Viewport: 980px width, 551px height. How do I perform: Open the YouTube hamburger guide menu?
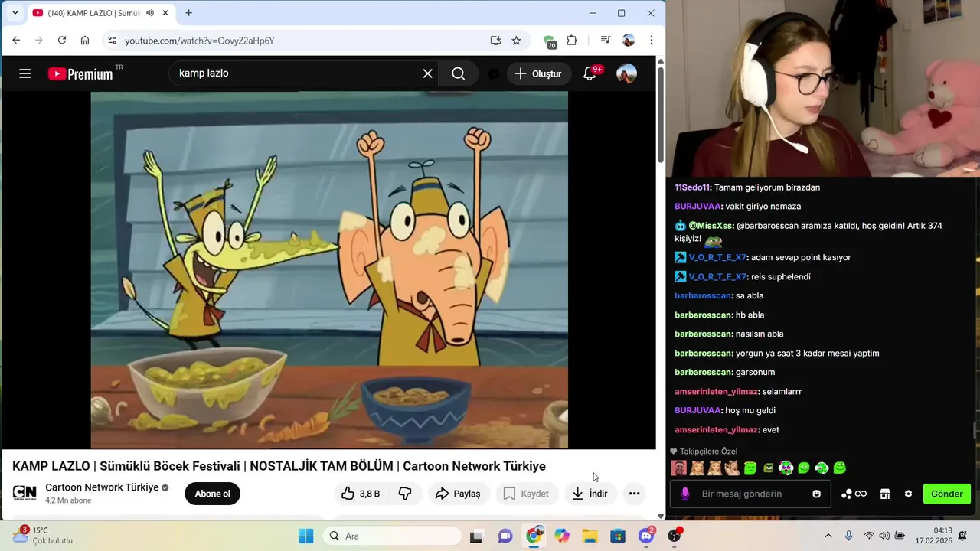tap(25, 73)
